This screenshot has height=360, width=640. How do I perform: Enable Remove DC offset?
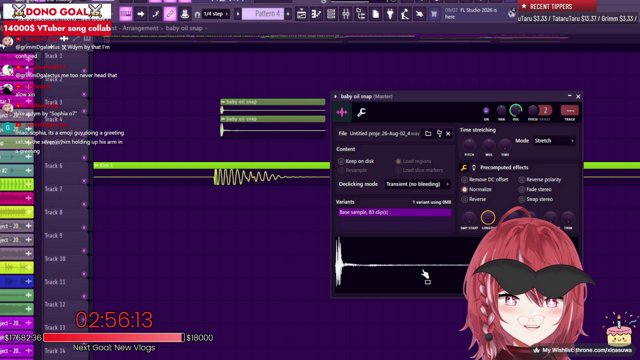[484, 180]
